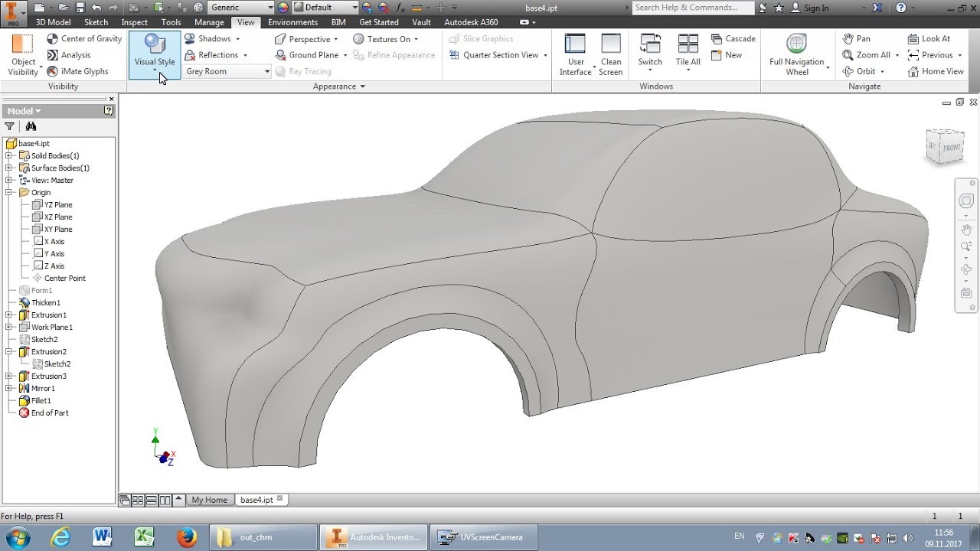Click the find binoculars icon in Model panel

31,126
